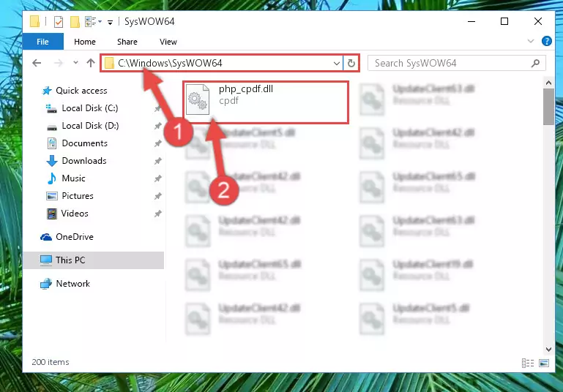Open the File menu tab
This screenshot has width=563, height=392.
pyautogui.click(x=42, y=42)
